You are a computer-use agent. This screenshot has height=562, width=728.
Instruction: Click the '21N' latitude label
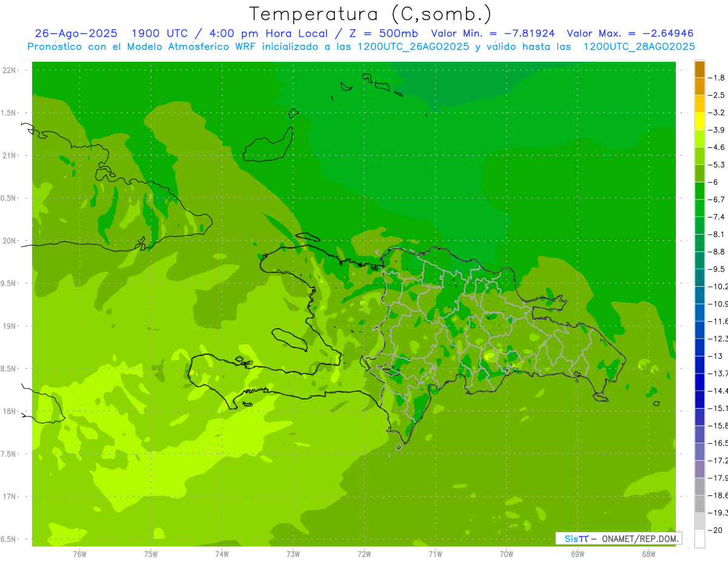[9, 156]
